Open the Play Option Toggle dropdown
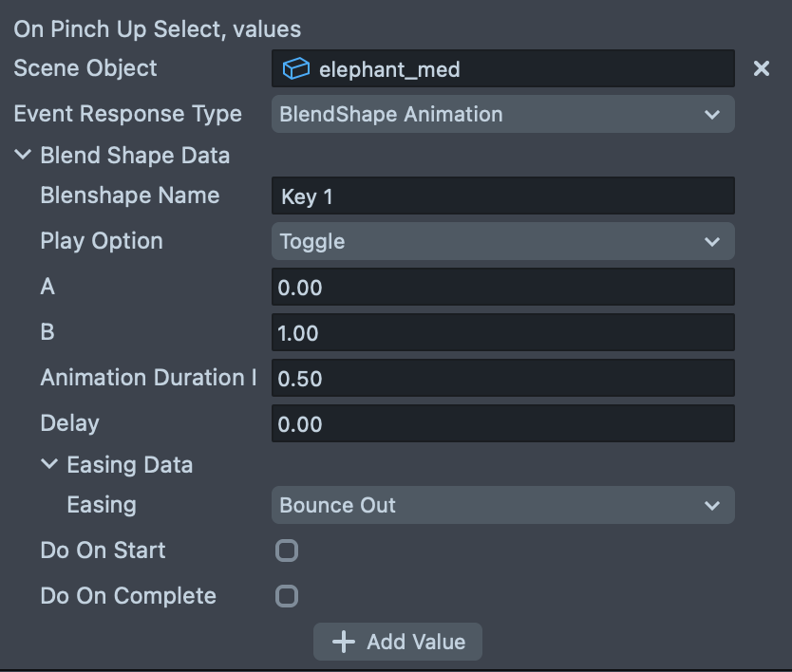Screen dimensions: 792x672 point(502,241)
